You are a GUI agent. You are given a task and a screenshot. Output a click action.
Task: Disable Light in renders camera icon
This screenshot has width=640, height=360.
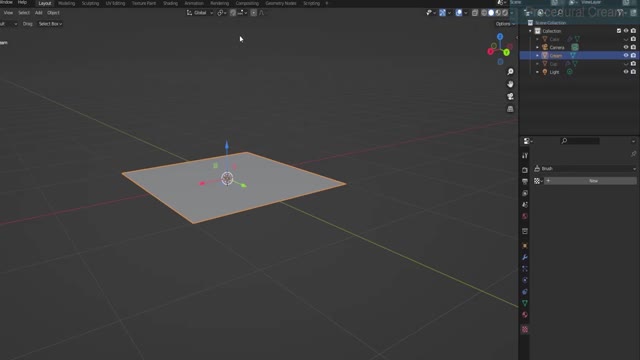633,72
